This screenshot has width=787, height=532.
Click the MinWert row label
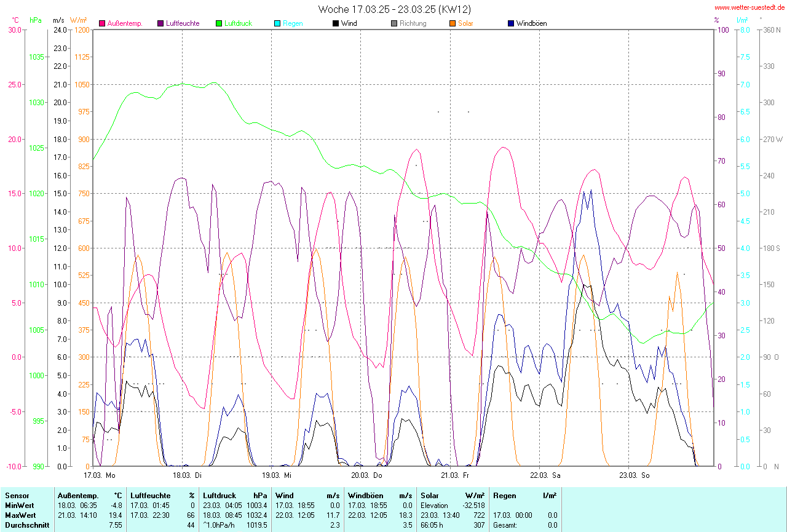point(20,505)
